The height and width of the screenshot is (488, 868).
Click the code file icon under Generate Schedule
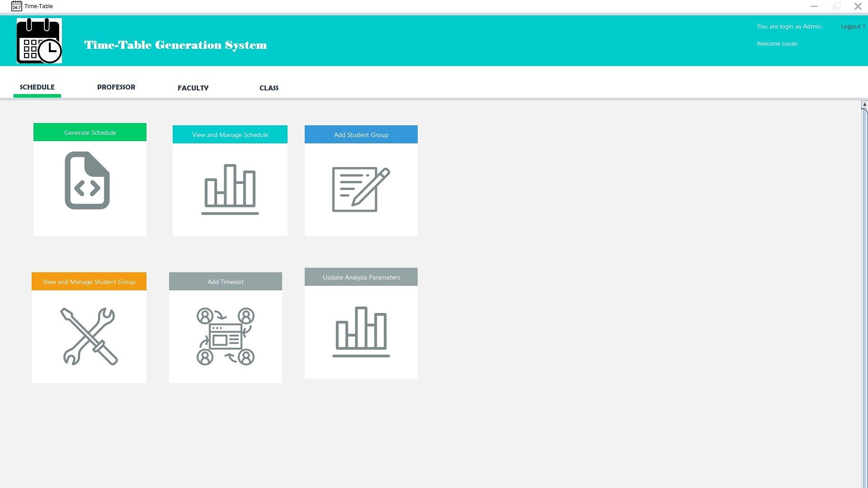pos(87,180)
